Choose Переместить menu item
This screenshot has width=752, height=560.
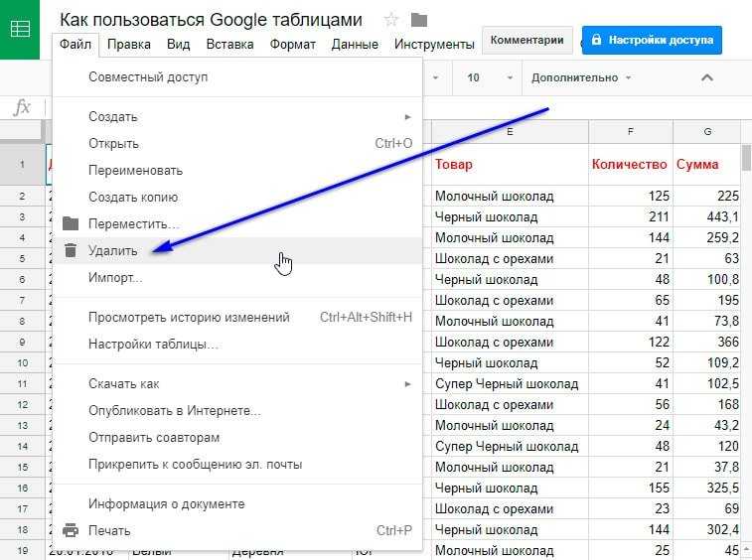point(237,224)
